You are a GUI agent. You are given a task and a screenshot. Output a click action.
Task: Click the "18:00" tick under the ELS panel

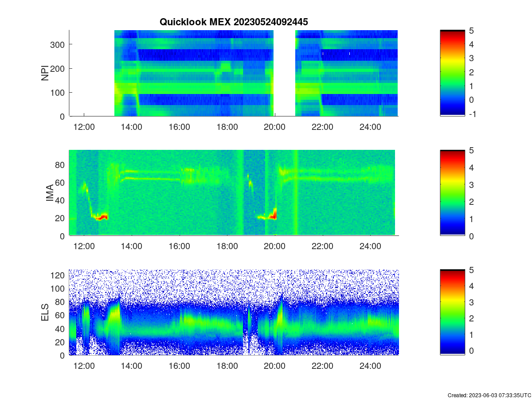click(227, 366)
